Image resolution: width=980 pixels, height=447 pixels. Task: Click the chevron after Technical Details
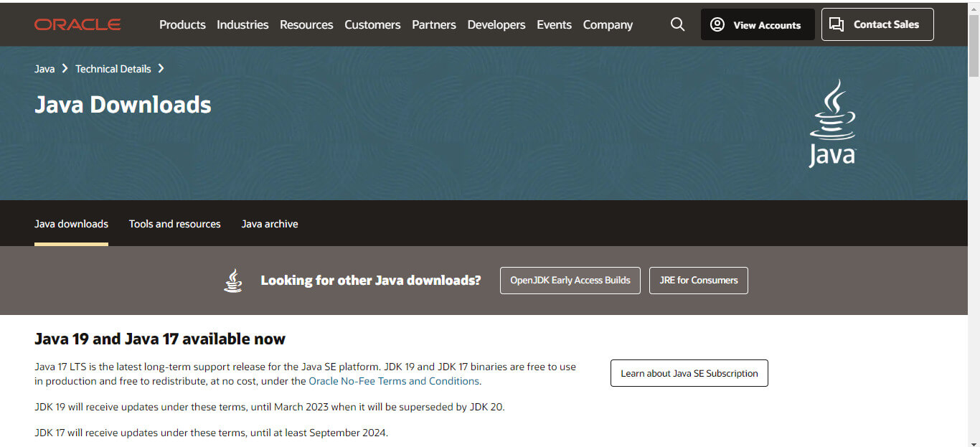[x=161, y=68]
